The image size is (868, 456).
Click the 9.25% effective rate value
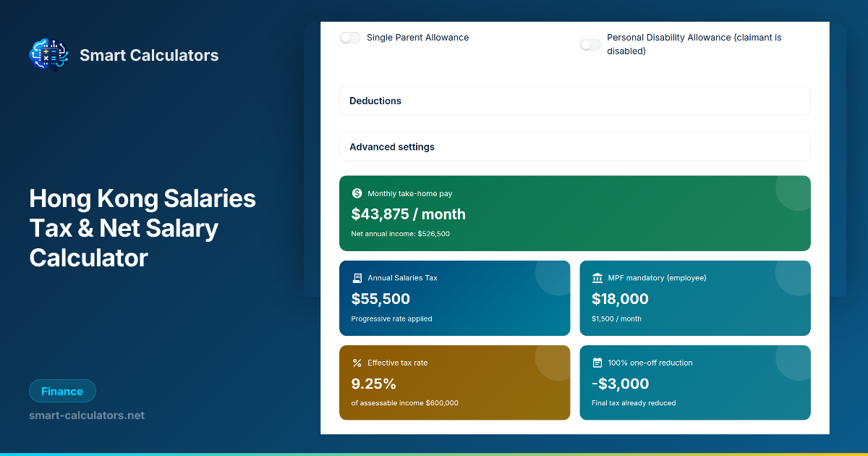tap(374, 384)
